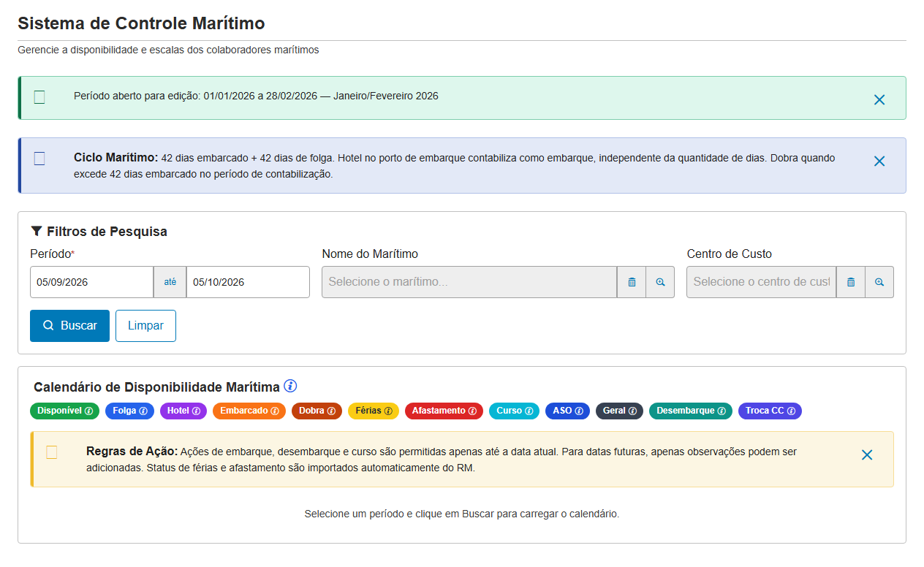Click the icon in the Ciclo Marítimo banner
This screenshot has width=924, height=567.
pyautogui.click(x=39, y=159)
